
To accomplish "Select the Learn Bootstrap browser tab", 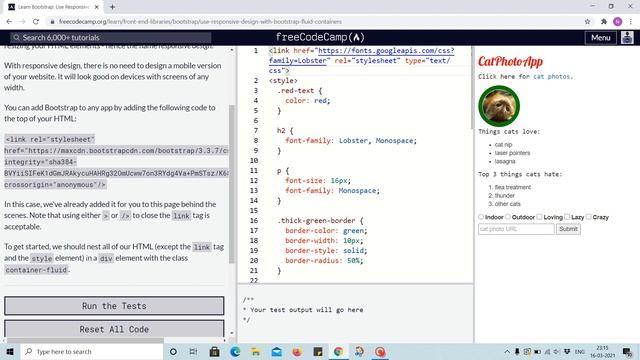I will pos(53,7).
